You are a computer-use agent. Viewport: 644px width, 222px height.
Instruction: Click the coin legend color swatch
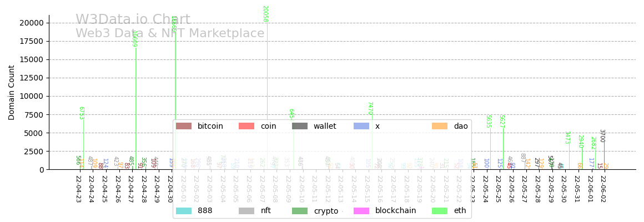pos(246,127)
